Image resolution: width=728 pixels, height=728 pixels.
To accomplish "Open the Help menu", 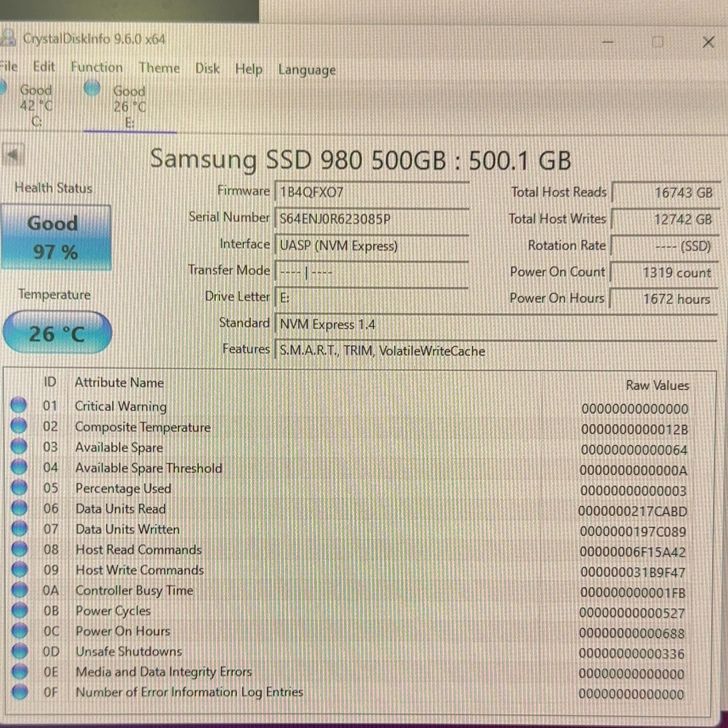I will click(x=249, y=69).
